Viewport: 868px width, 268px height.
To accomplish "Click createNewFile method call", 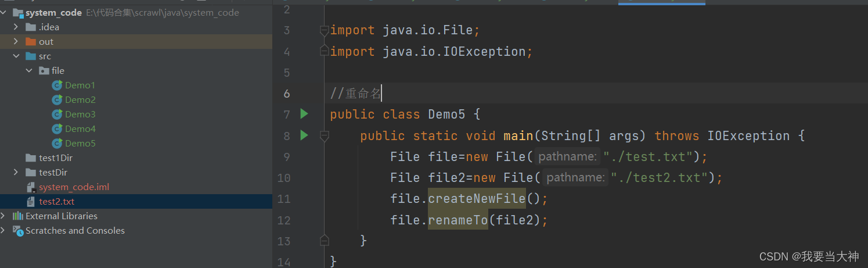I will [477, 198].
